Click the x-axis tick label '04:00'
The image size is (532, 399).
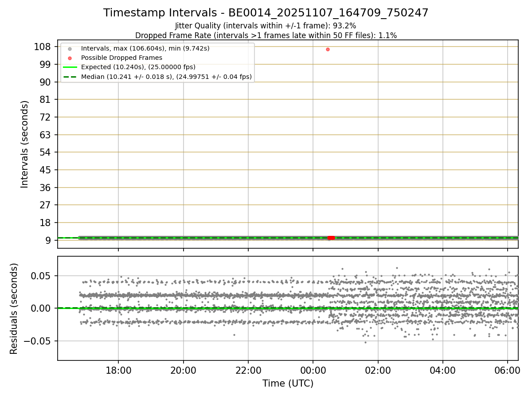pyautogui.click(x=442, y=371)
